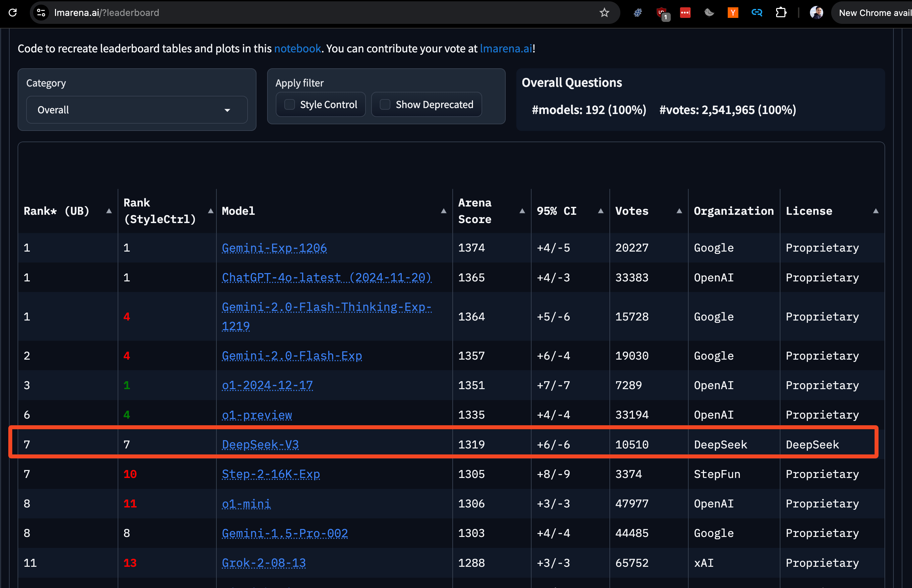Image resolution: width=912 pixels, height=588 pixels.
Task: Open the notebook hyperlink
Action: click(297, 48)
